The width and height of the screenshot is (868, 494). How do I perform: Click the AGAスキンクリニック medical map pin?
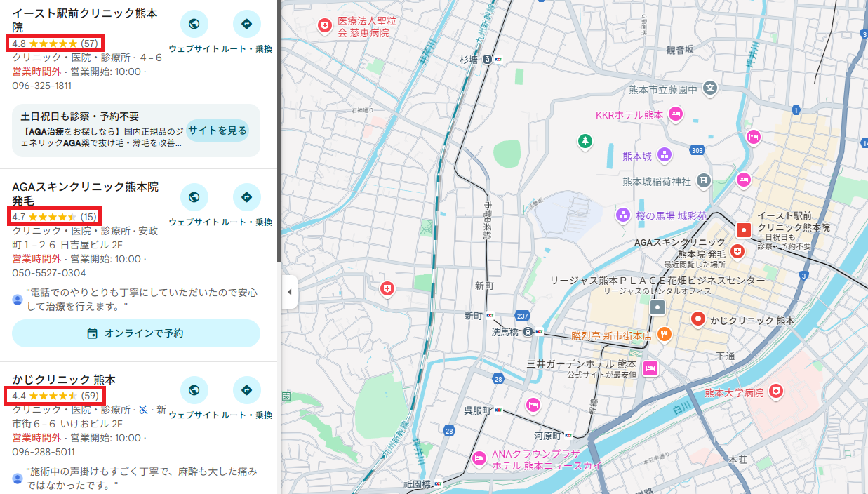pos(737,251)
